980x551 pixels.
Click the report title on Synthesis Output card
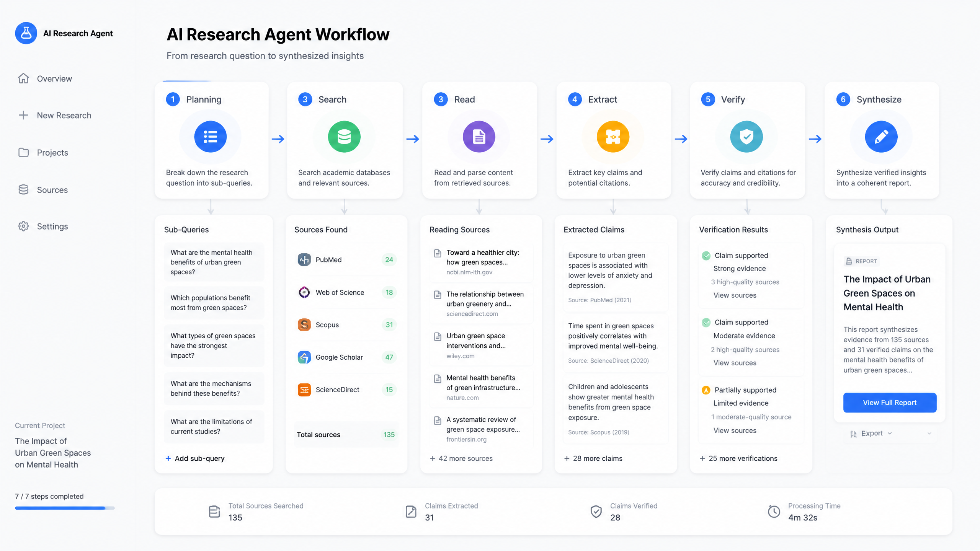coord(887,293)
